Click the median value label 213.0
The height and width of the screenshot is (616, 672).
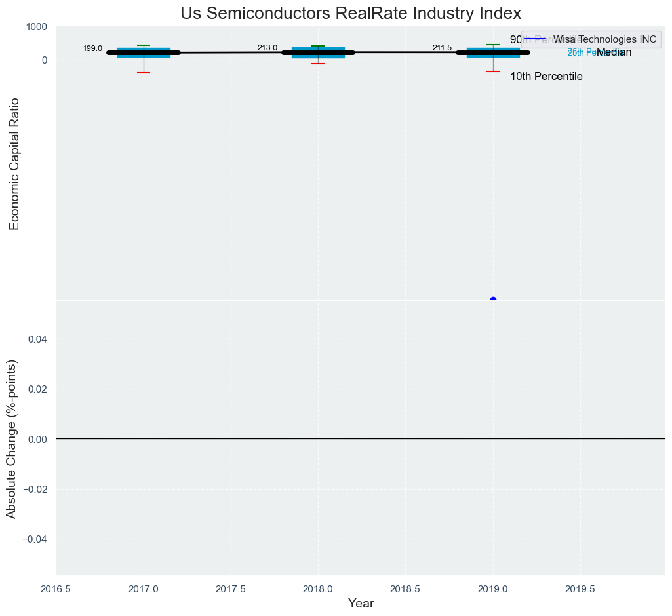tap(267, 48)
